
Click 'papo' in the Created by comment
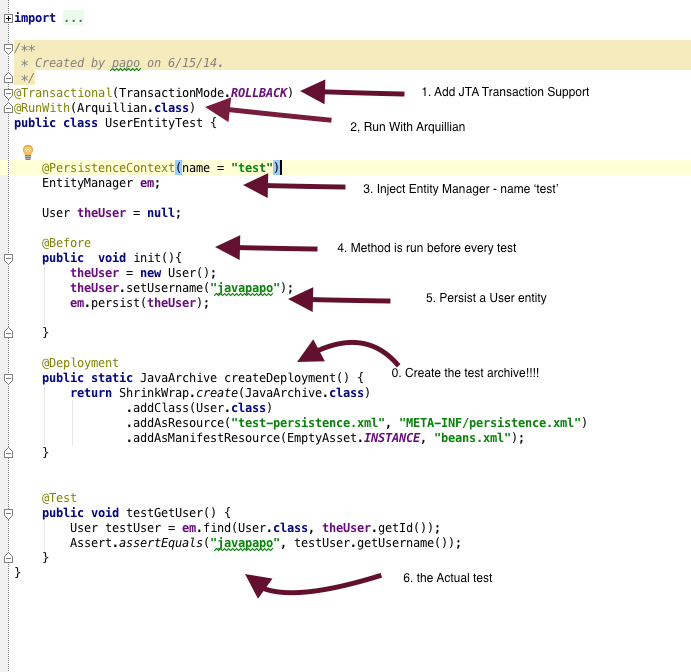pos(126,63)
